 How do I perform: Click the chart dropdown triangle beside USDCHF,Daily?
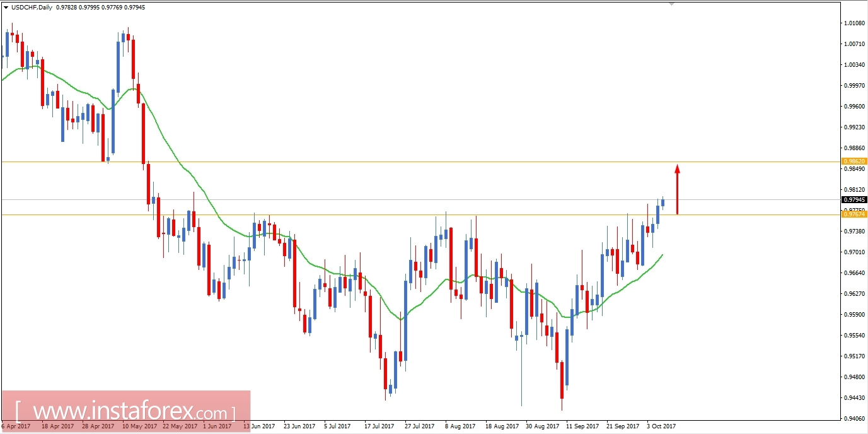[6, 8]
